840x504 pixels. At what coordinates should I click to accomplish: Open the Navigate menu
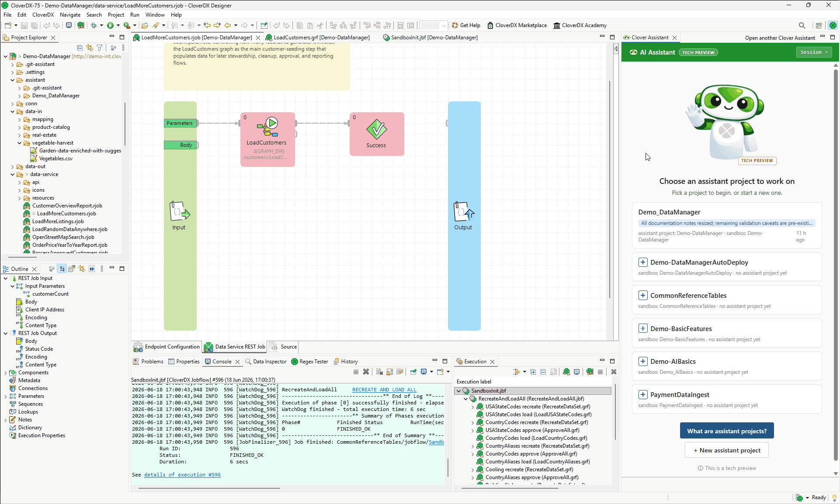click(x=70, y=15)
